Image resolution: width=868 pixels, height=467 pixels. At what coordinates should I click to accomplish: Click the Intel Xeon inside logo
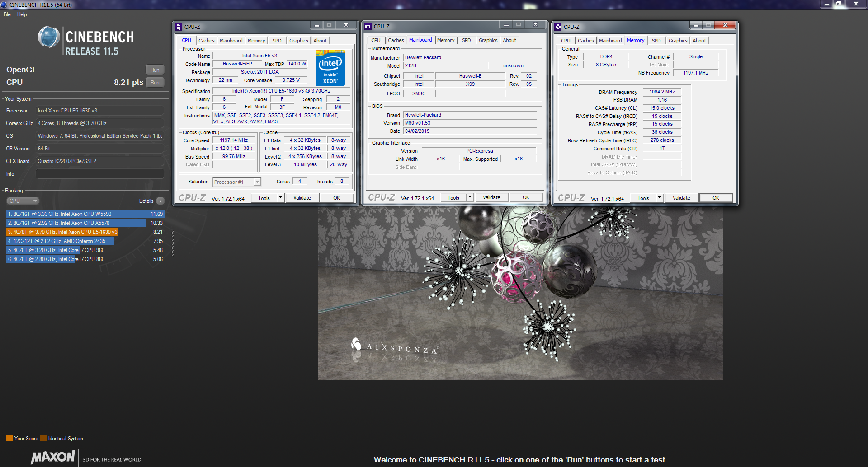pyautogui.click(x=330, y=68)
